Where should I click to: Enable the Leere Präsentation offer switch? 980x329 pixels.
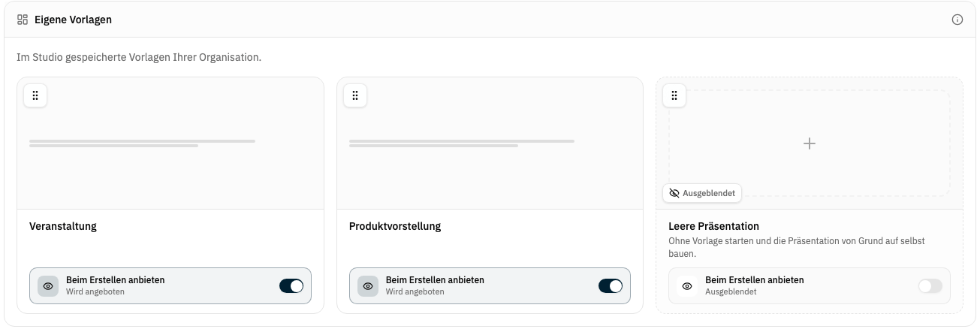pyautogui.click(x=930, y=286)
